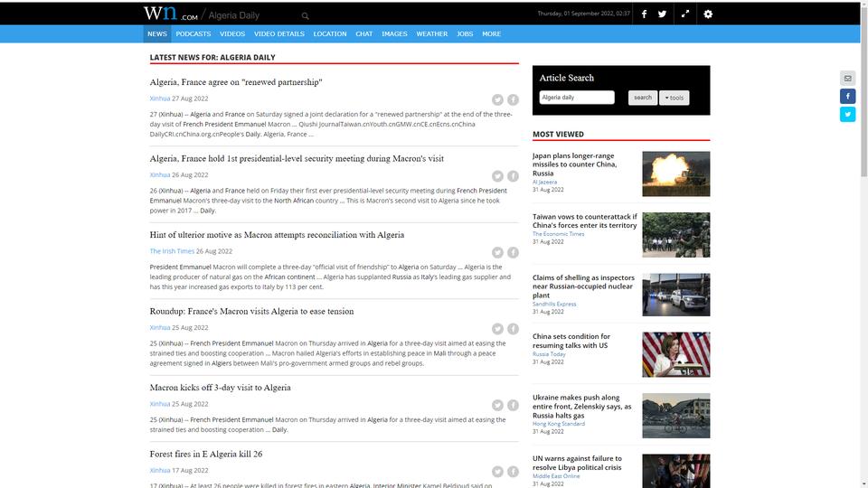868x488 pixels.
Task: Tweet 'Macron kicks off 3-day visit' article
Action: coord(497,405)
